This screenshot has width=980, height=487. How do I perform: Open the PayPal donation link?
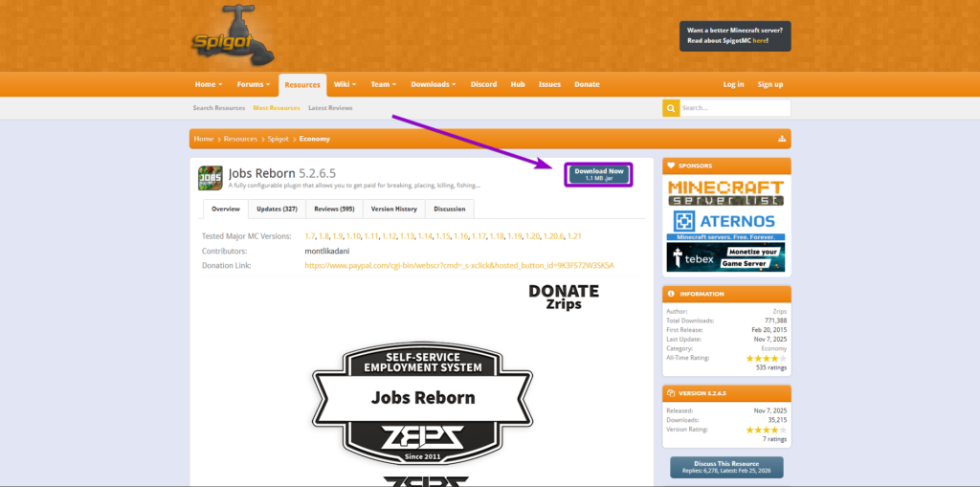point(459,265)
